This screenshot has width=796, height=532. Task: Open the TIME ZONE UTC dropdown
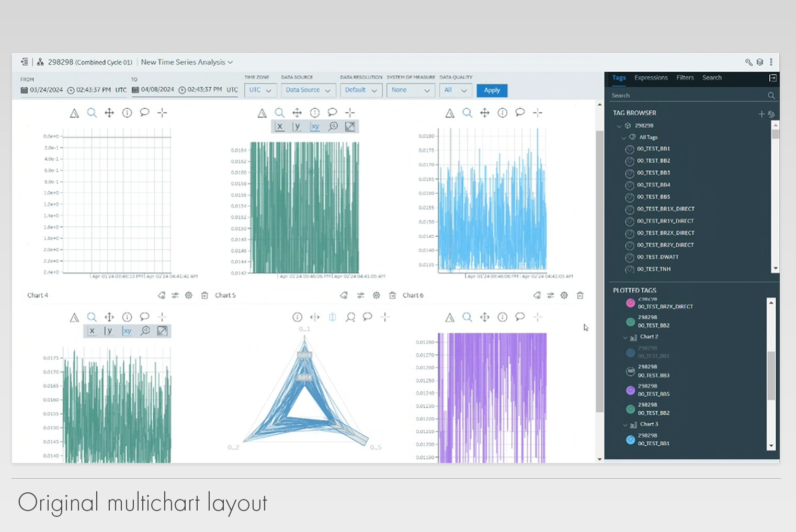click(x=260, y=90)
